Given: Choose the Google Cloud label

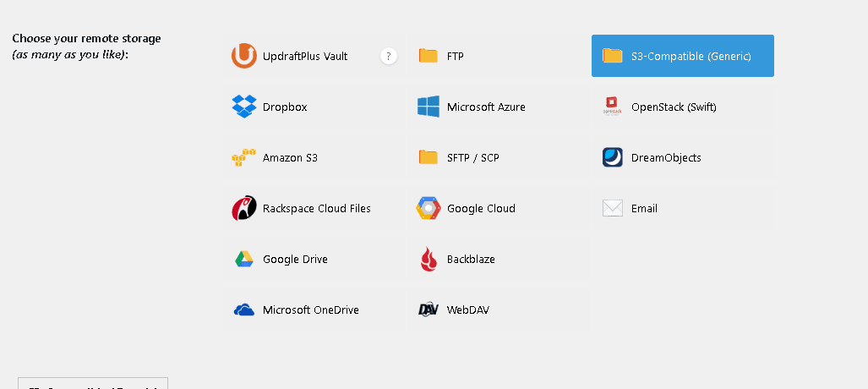Looking at the screenshot, I should [481, 208].
